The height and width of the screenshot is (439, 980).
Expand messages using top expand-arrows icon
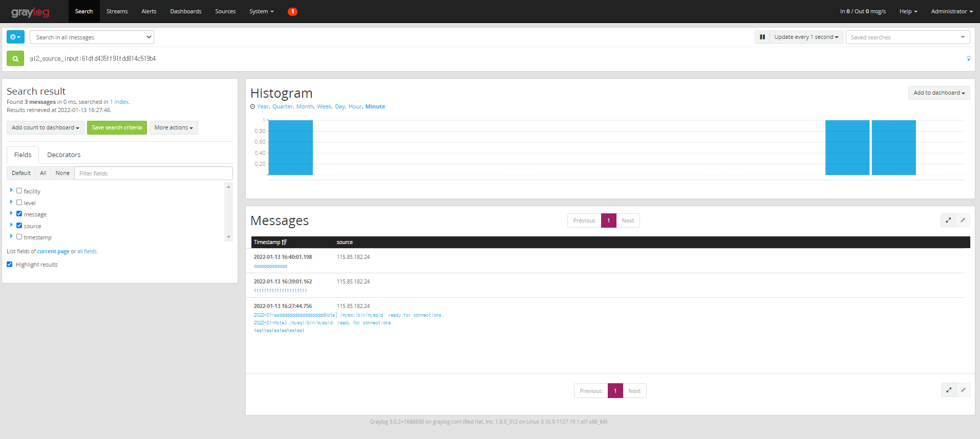click(x=948, y=221)
